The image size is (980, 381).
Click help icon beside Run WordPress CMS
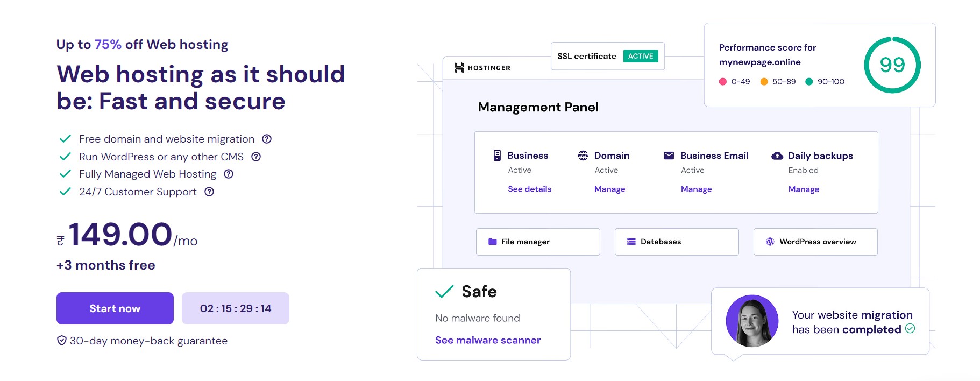[256, 157]
